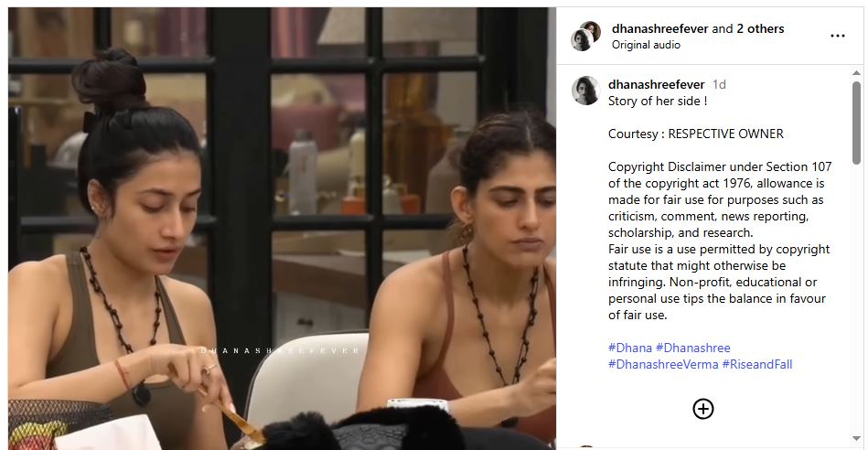
Task: Open dhanashreefever username in the caption
Action: click(x=656, y=85)
